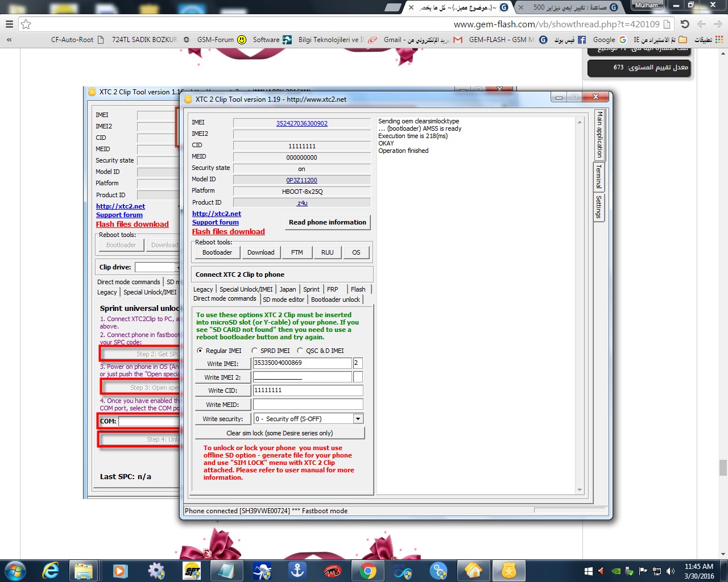
Task: Click the RUU reboot button
Action: [328, 252]
